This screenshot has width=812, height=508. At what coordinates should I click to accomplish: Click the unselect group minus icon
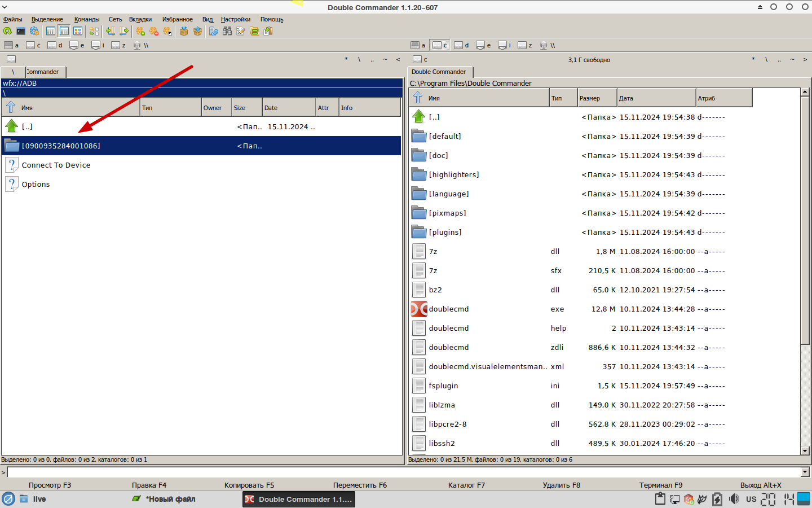pyautogui.click(x=154, y=31)
